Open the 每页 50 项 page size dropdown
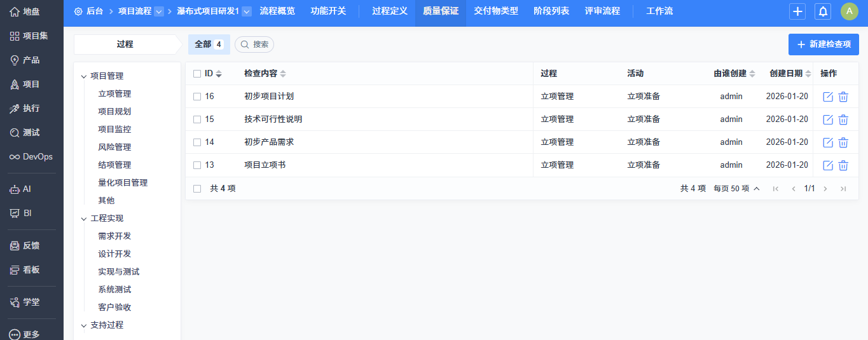Screen dimensions: 868x340 point(736,189)
